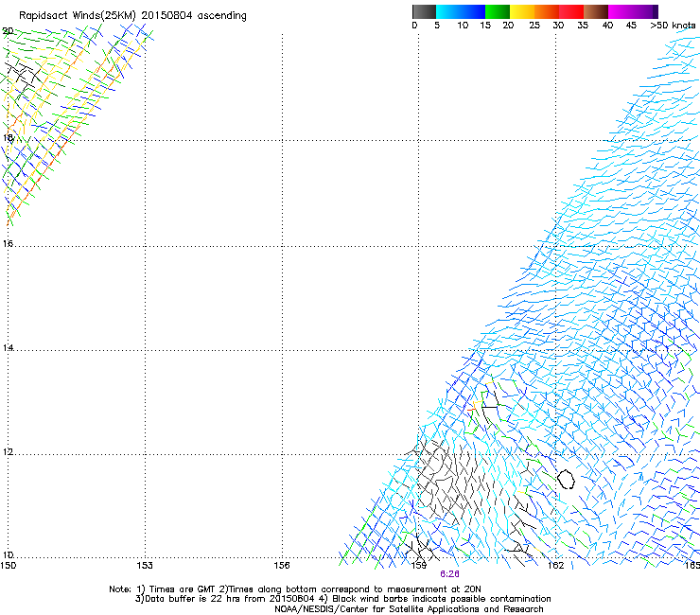
Task: Click the 18 latitude axis label
Action: tap(8, 137)
